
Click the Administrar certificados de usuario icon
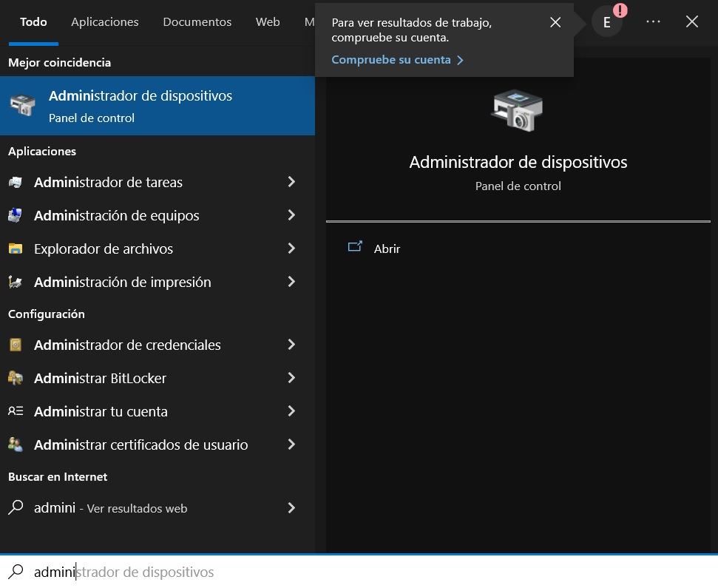[16, 445]
